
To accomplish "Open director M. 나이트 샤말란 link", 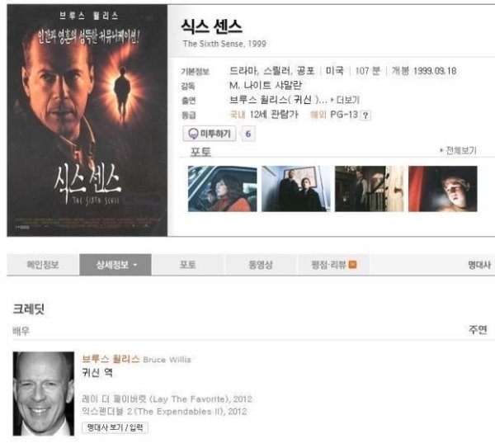I will tap(266, 85).
